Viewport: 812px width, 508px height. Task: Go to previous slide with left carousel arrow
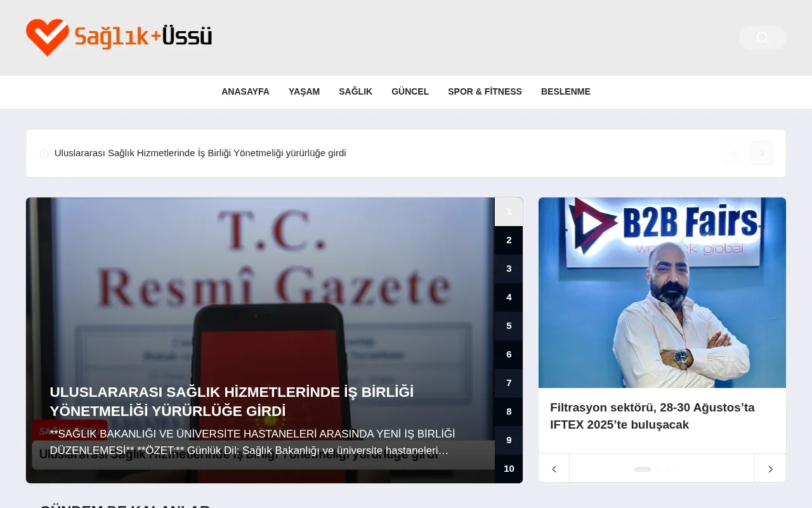[554, 468]
